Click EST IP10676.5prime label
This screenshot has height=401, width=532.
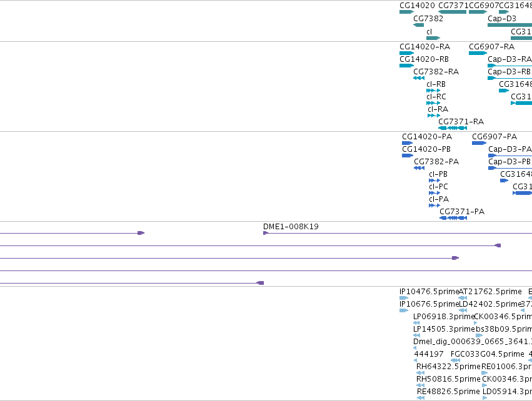(x=429, y=304)
